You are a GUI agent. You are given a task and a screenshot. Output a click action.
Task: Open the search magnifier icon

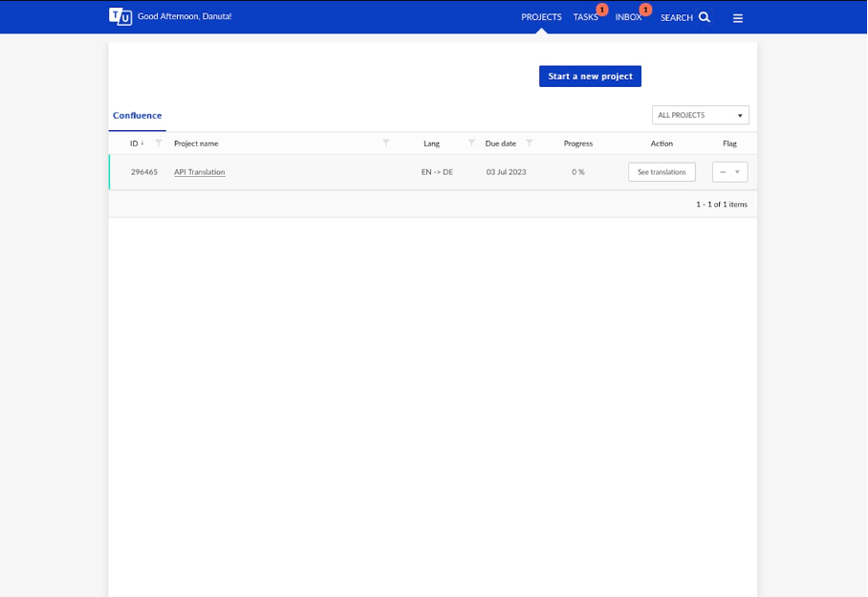705,17
